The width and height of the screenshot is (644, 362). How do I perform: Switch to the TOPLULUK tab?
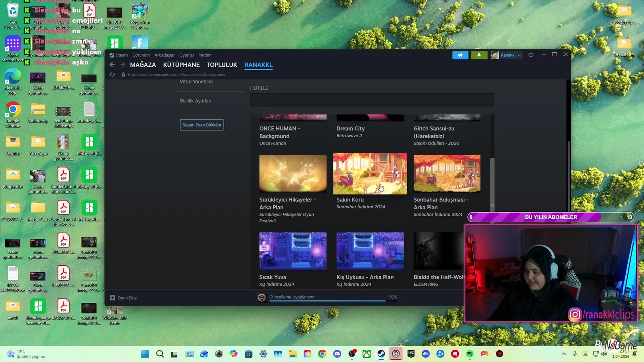pyautogui.click(x=222, y=65)
